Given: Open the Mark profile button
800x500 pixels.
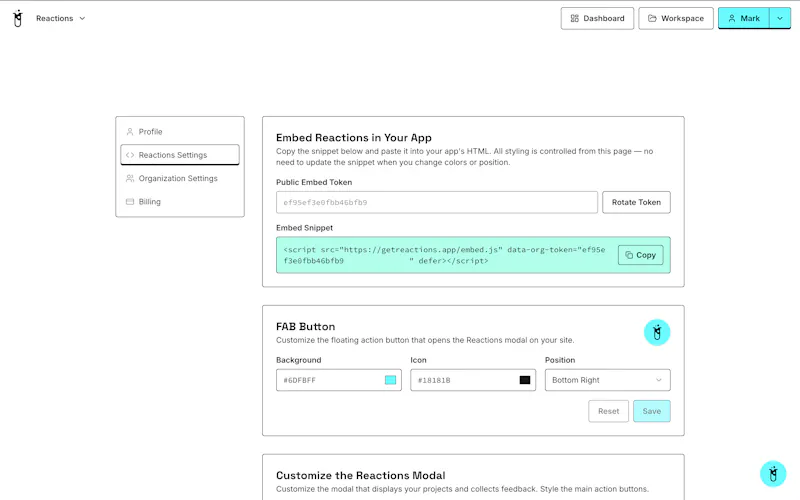Looking at the screenshot, I should [x=743, y=18].
